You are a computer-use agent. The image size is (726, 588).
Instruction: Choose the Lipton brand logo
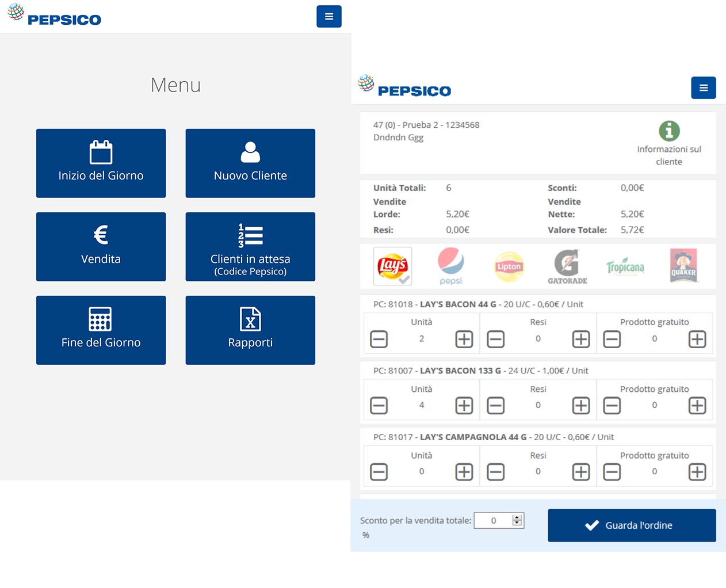click(509, 267)
